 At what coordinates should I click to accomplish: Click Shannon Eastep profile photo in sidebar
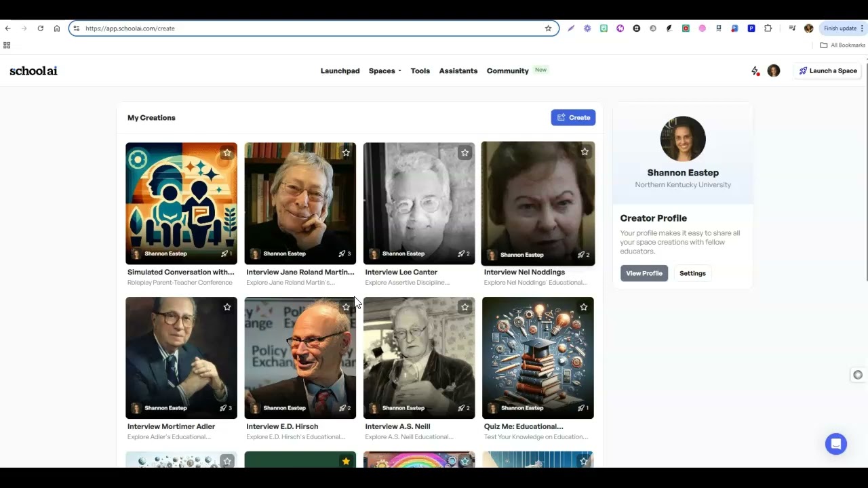[x=683, y=139]
